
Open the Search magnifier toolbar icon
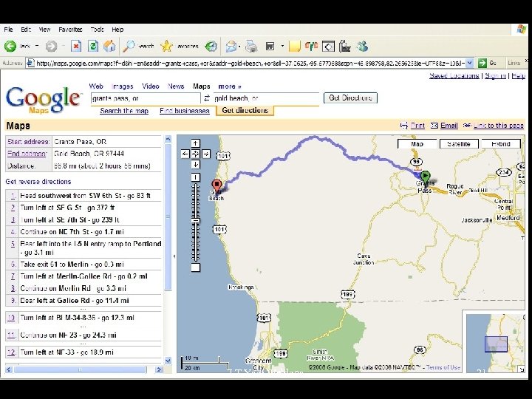(129, 46)
